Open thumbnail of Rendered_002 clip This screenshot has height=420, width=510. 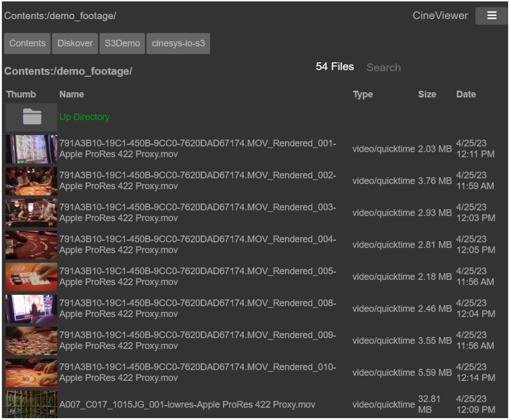pos(32,181)
